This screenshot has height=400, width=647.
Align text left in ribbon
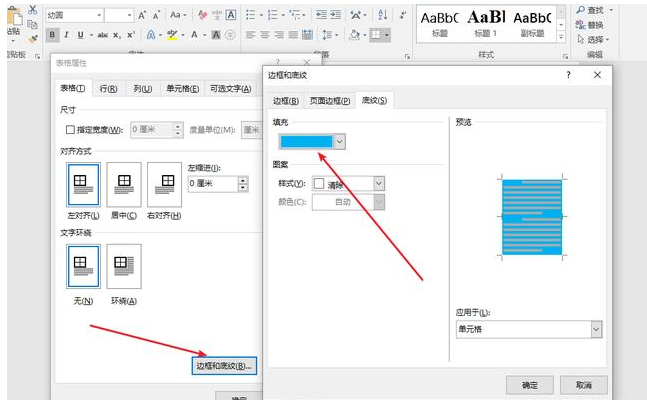pyautogui.click(x=251, y=35)
